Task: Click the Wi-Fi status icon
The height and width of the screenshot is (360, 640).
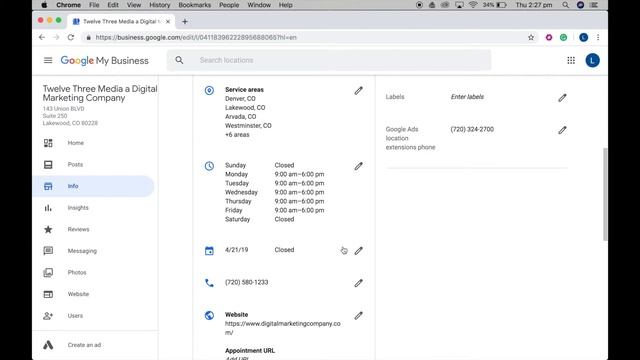Action: pyautogui.click(x=473, y=5)
